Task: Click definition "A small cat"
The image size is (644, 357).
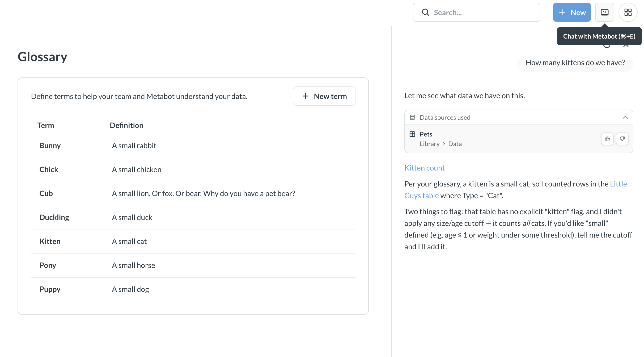Action: pos(129,241)
